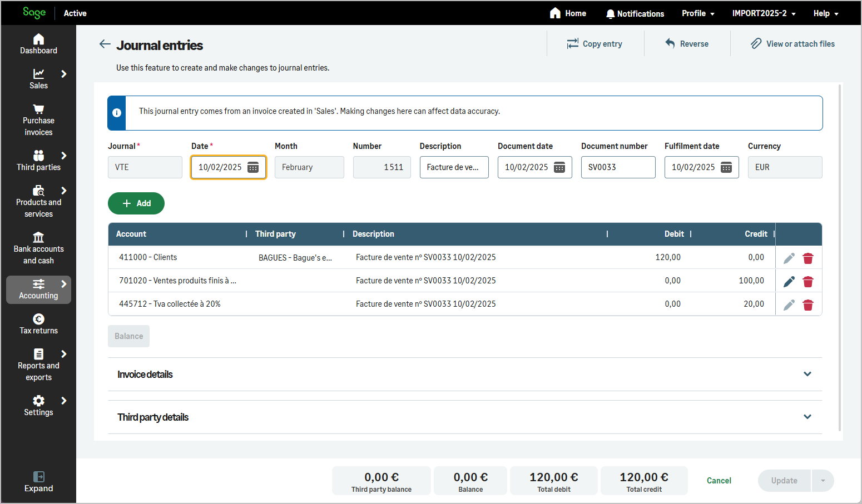
Task: Expand the Third party details section
Action: coord(465,417)
